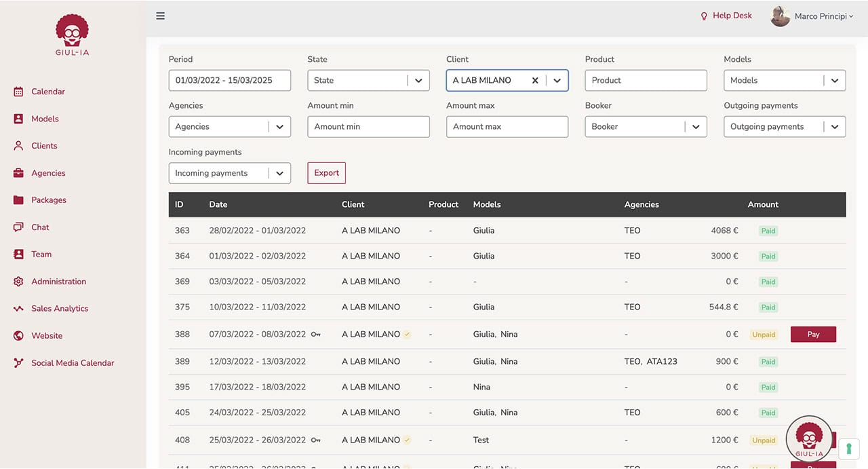
Task: Click the Team sidebar icon
Action: [x=18, y=255]
